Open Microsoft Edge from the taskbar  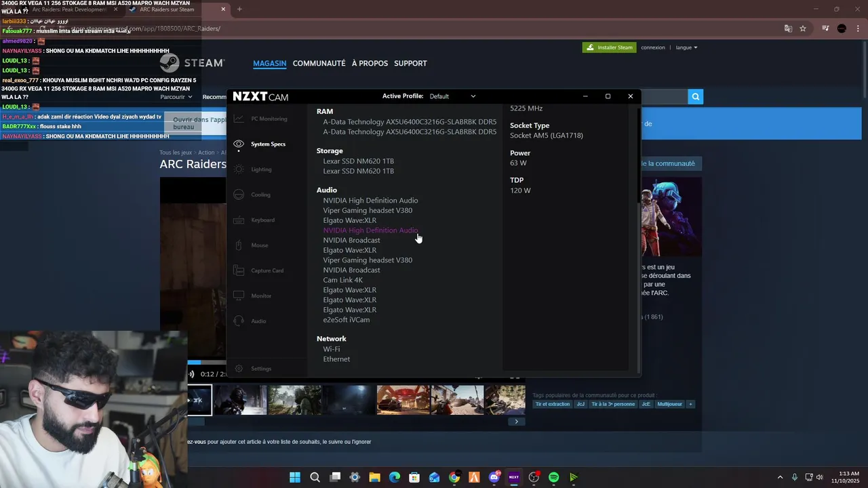pyautogui.click(x=395, y=477)
